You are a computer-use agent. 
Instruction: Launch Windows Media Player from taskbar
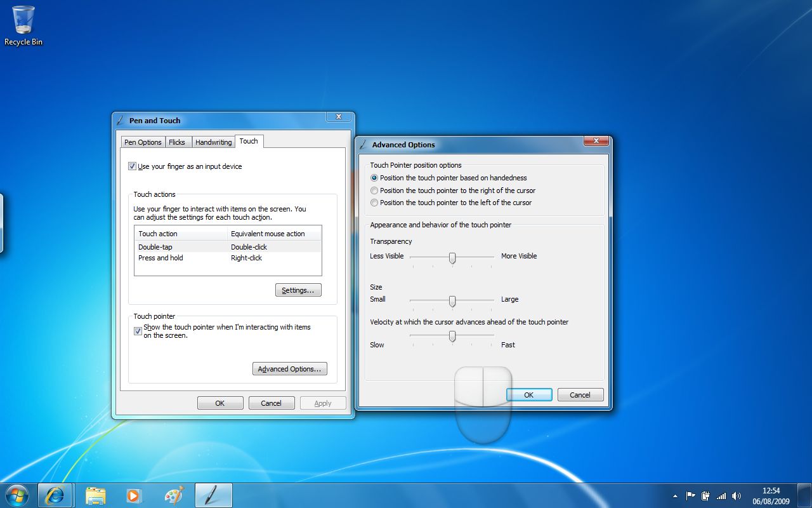pyautogui.click(x=134, y=495)
